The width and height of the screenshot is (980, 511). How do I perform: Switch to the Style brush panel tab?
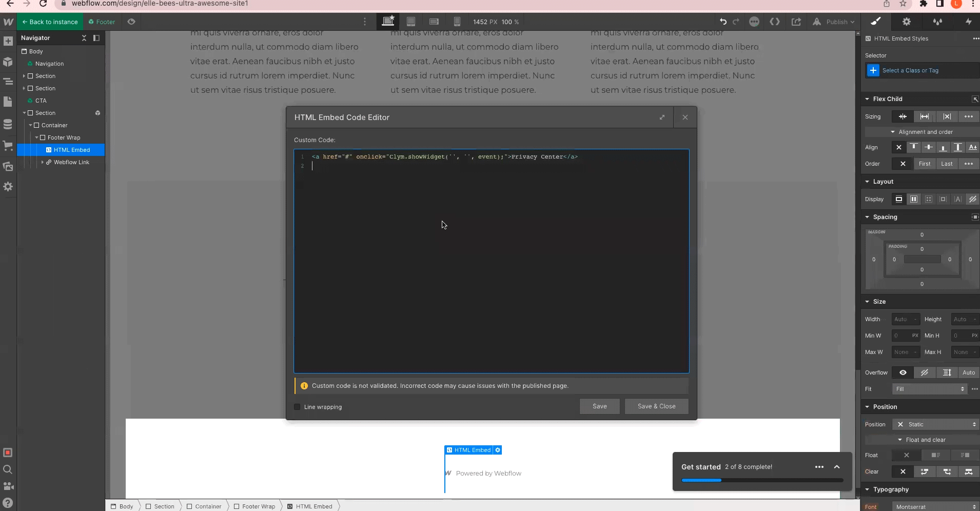click(876, 22)
